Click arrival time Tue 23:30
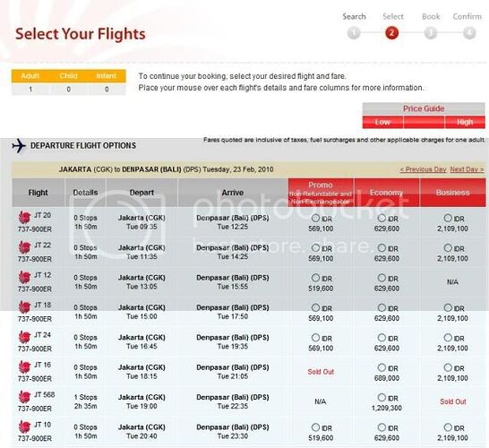 point(233,436)
